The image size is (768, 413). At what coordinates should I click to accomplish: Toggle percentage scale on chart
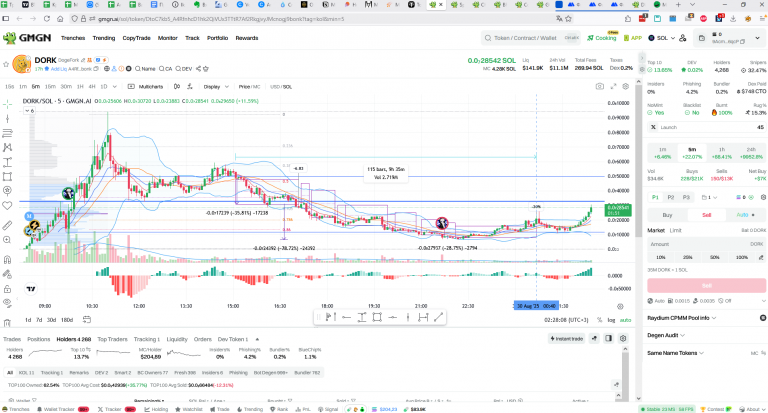pyautogui.click(x=600, y=320)
